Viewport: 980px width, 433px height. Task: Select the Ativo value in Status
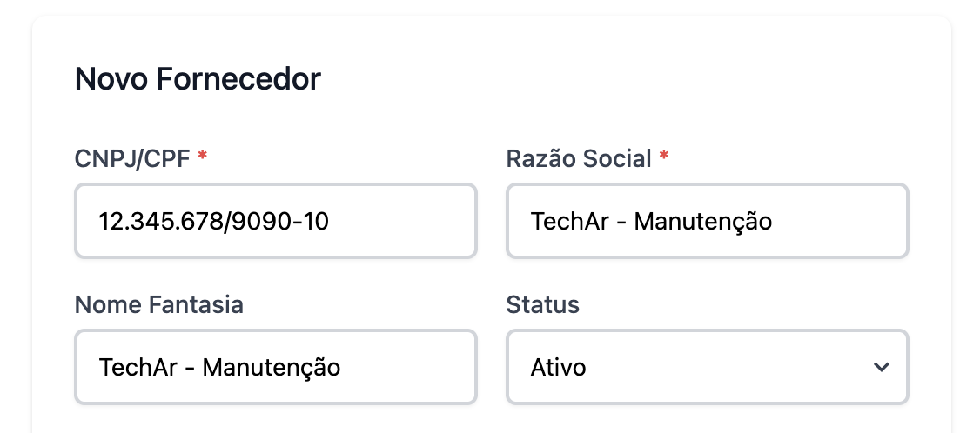coord(559,367)
